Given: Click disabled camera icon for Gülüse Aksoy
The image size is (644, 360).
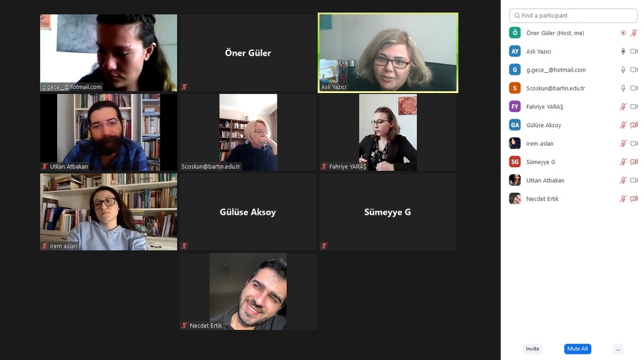Looking at the screenshot, I should coord(634,125).
